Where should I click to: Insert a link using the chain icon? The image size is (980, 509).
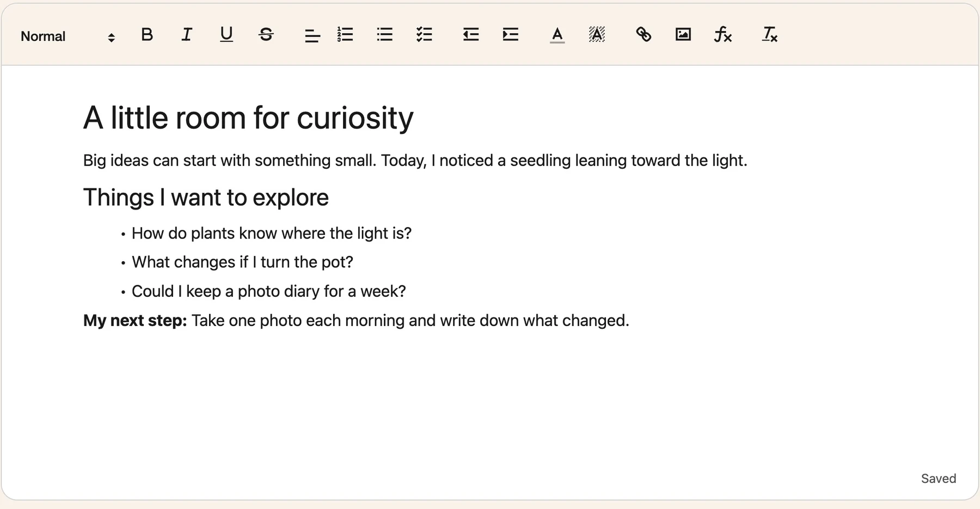click(x=644, y=35)
